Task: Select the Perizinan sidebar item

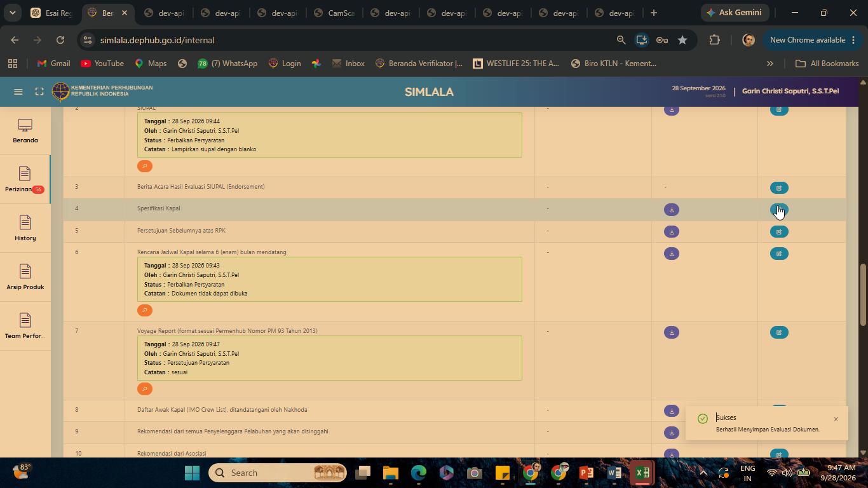Action: click(25, 179)
